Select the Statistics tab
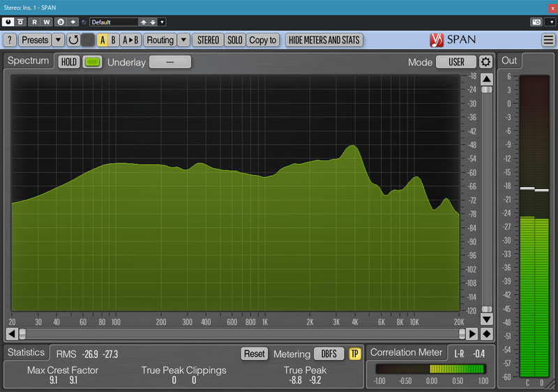558x392 pixels. point(26,352)
